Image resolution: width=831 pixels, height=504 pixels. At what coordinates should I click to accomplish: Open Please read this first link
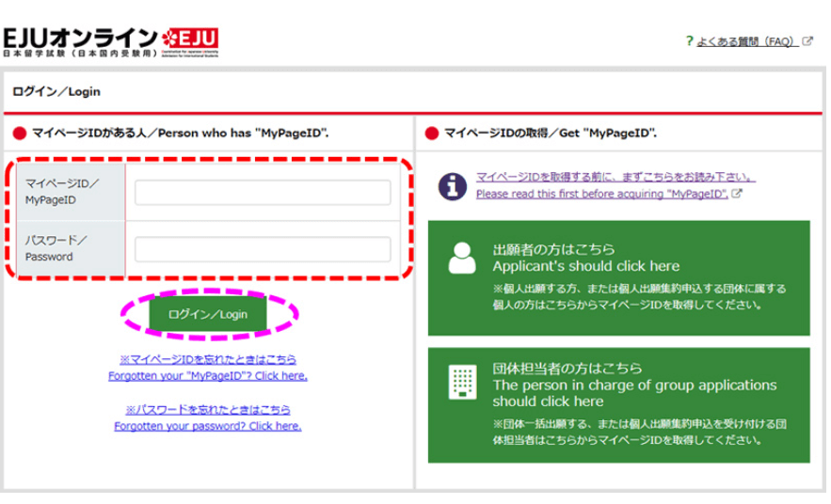pyautogui.click(x=602, y=194)
